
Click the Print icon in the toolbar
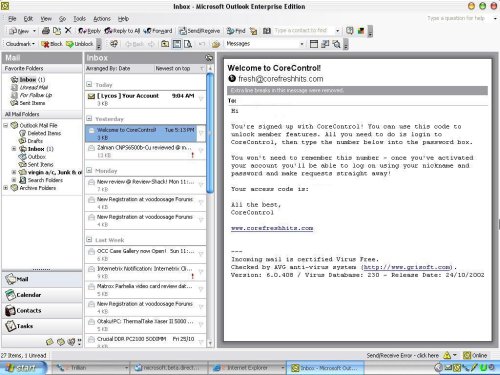[x=46, y=31]
